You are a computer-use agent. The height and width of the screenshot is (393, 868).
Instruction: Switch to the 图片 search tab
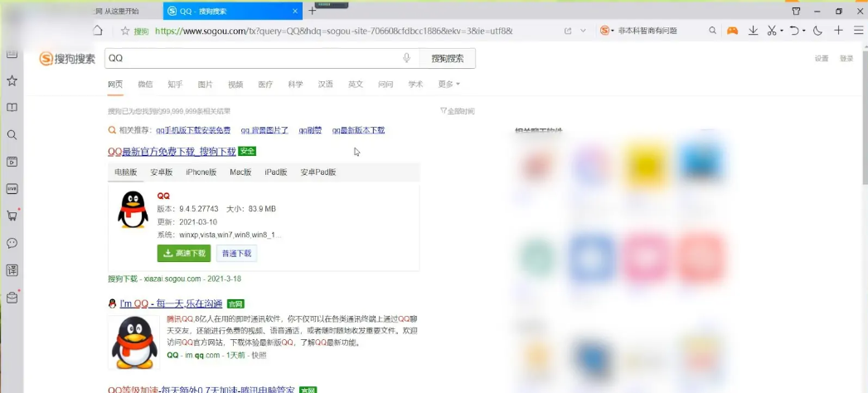pyautogui.click(x=205, y=85)
